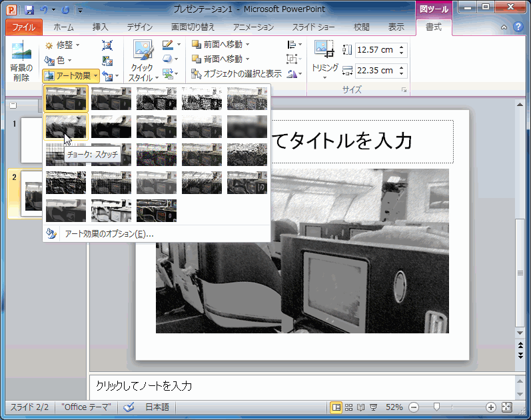The image size is (531, 420).
Task: Open the 修整 corrections dropdown
Action: (63, 45)
